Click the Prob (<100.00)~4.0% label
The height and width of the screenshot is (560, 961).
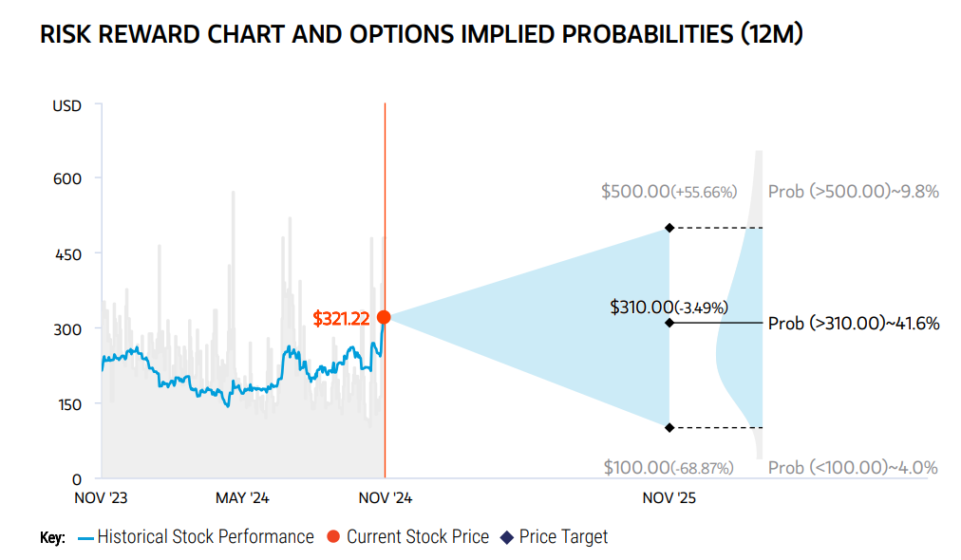[853, 468]
